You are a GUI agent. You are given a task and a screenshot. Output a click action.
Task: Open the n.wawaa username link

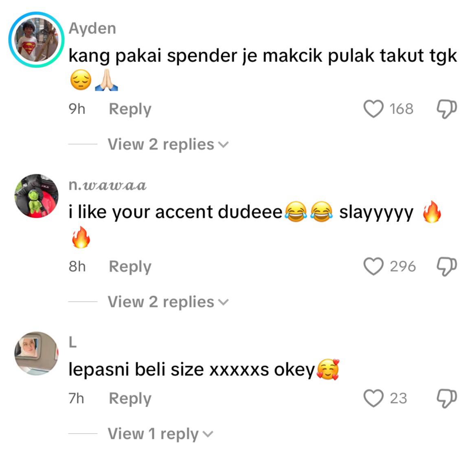click(107, 185)
